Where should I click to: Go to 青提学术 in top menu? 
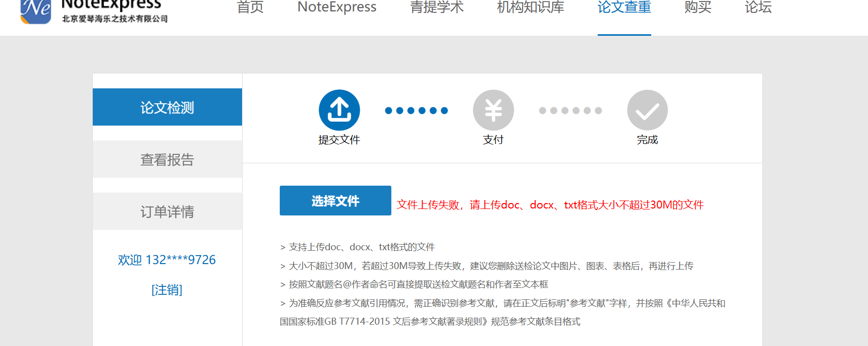[x=436, y=7]
